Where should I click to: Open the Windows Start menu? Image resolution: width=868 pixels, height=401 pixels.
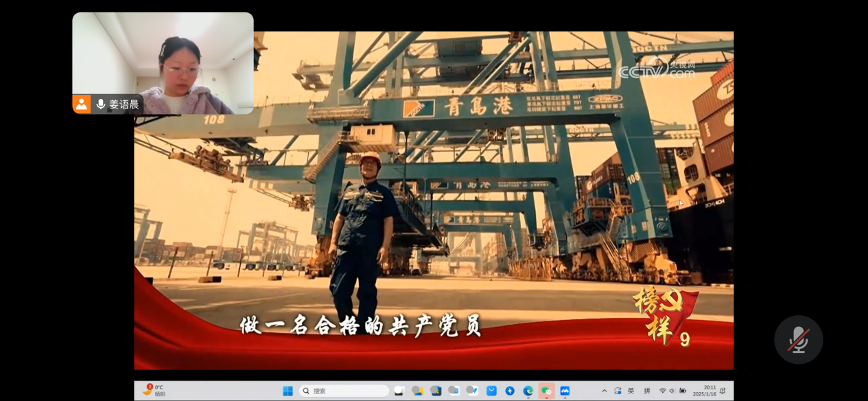[x=288, y=391]
